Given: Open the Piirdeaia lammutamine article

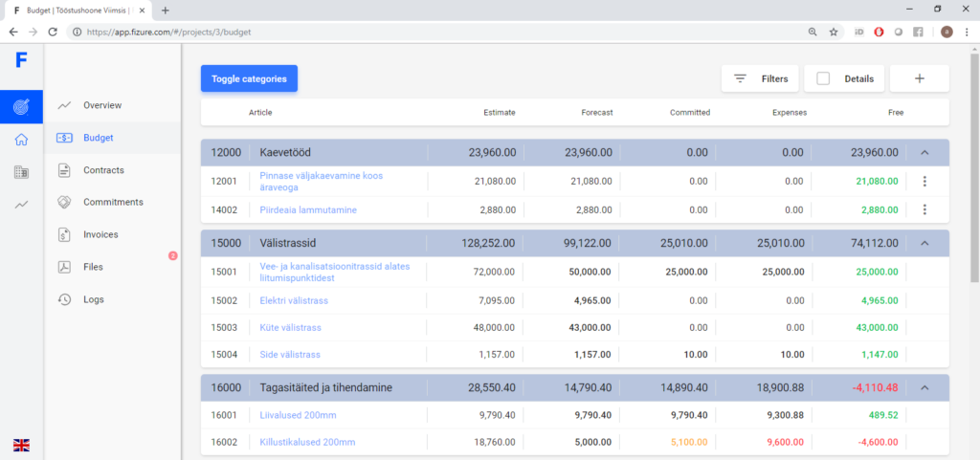Looking at the screenshot, I should (308, 210).
